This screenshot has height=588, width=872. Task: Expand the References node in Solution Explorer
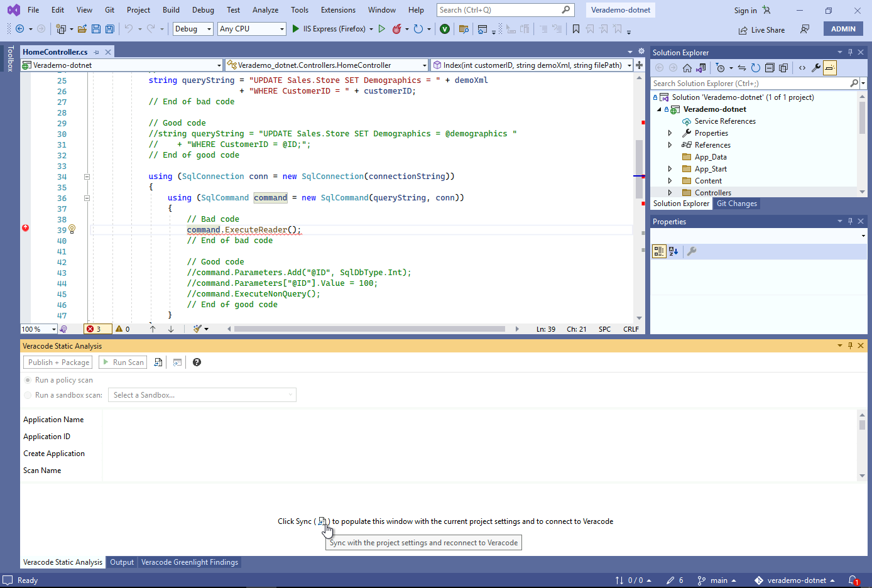670,145
